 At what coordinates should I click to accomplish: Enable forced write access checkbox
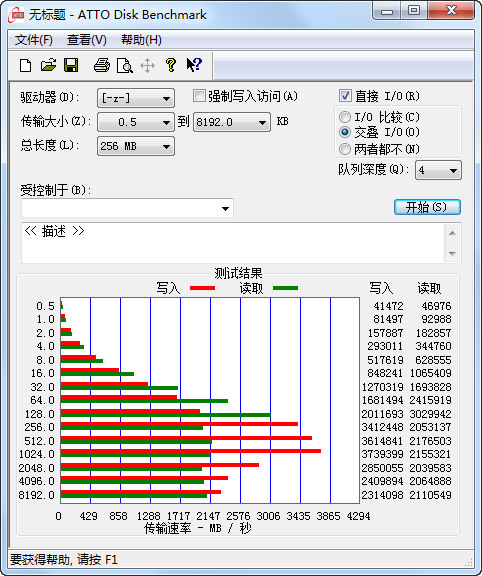(199, 96)
